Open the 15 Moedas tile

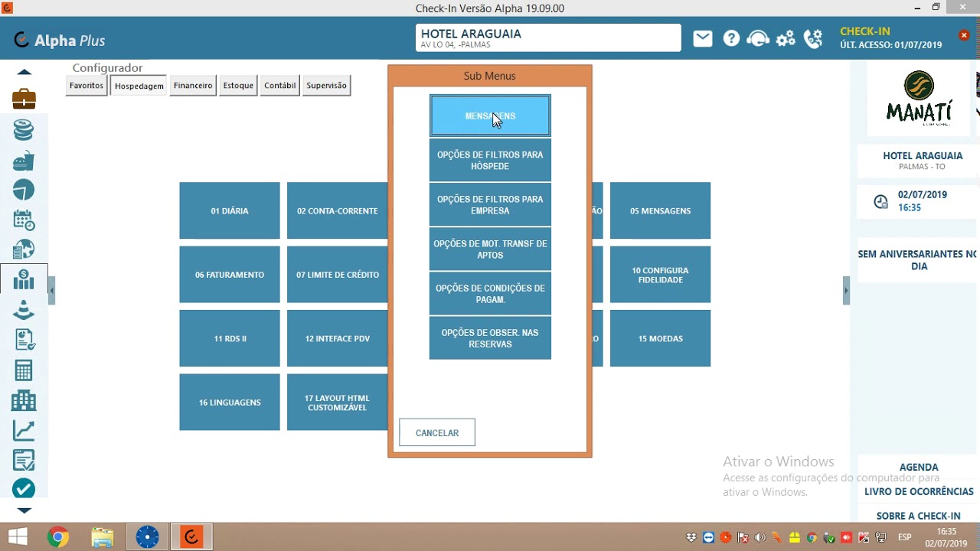tap(660, 338)
